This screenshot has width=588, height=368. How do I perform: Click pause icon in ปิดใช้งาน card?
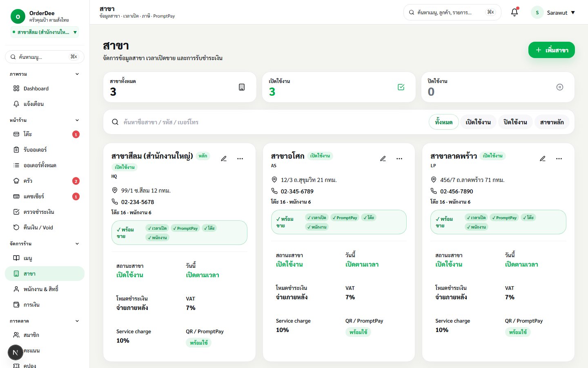560,87
